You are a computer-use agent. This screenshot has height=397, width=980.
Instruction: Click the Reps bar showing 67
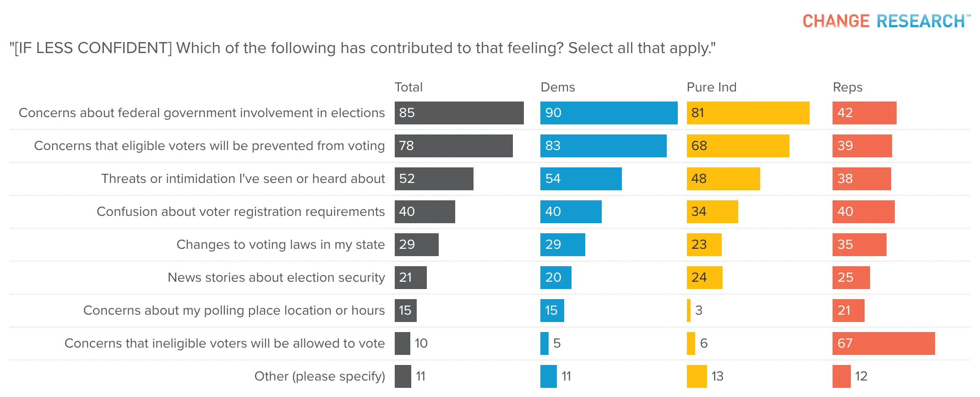884,343
